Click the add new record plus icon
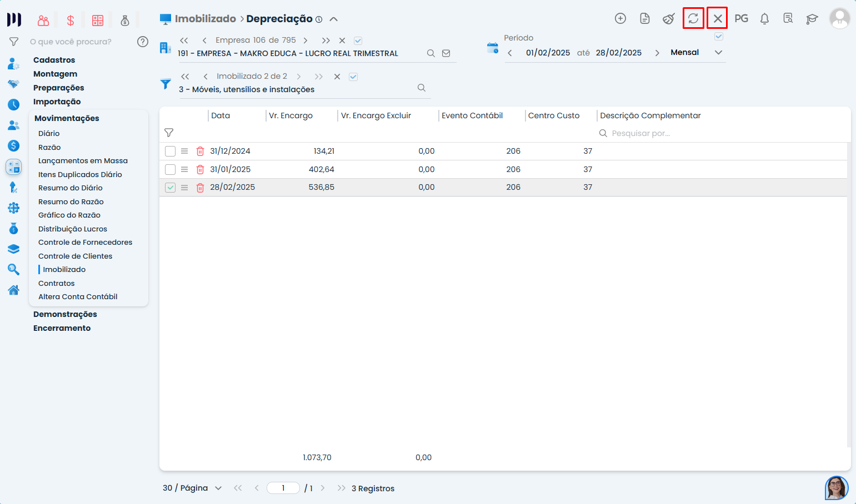 (620, 18)
